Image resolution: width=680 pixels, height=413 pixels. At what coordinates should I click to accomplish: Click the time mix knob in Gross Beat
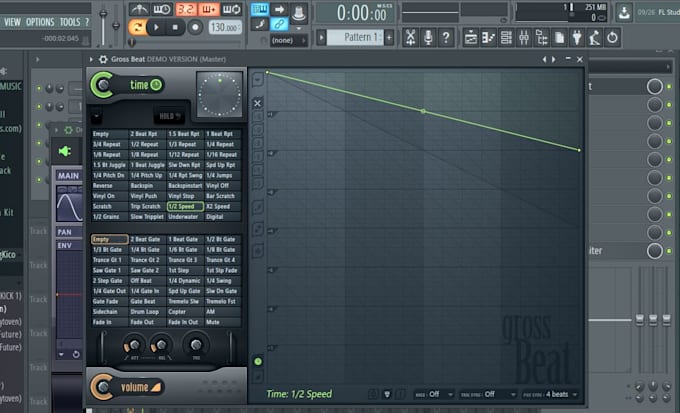(102, 85)
